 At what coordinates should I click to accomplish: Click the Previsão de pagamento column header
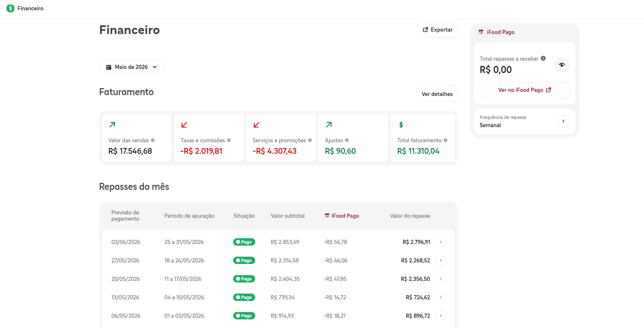(x=125, y=216)
